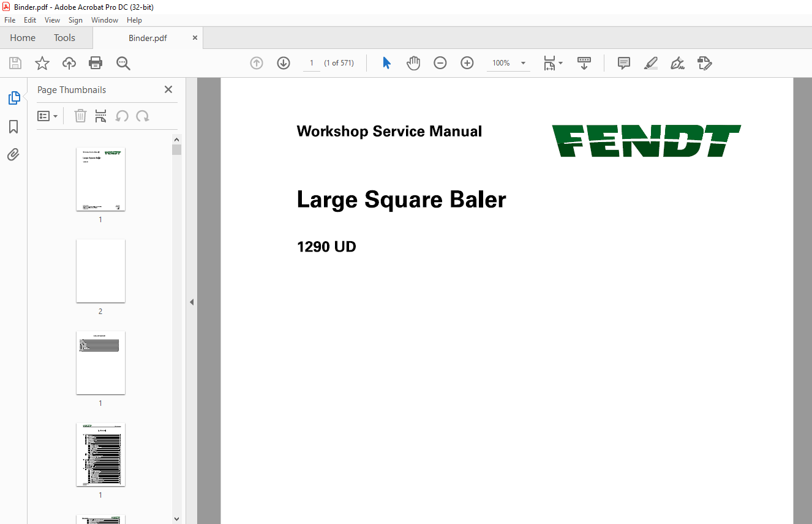The height and width of the screenshot is (524, 812).
Task: Select the Binder.pdf document tab
Action: 148,38
